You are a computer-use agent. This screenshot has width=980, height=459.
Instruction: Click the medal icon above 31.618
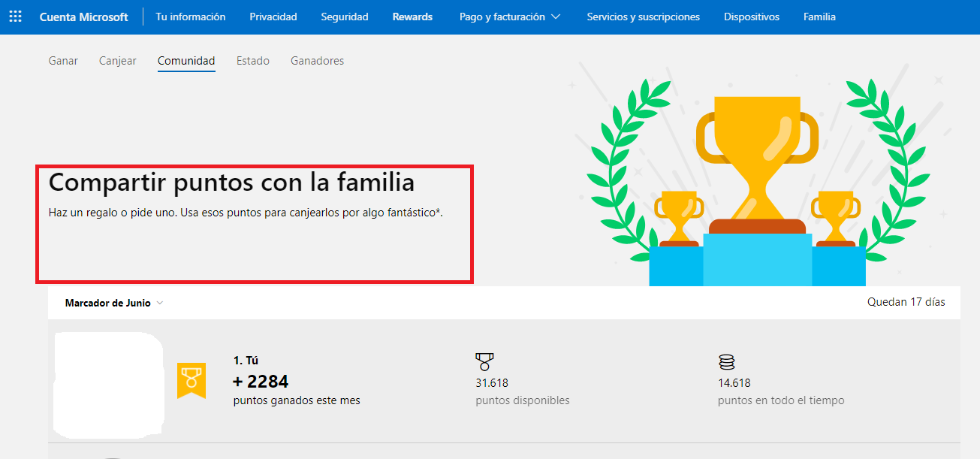click(x=484, y=363)
